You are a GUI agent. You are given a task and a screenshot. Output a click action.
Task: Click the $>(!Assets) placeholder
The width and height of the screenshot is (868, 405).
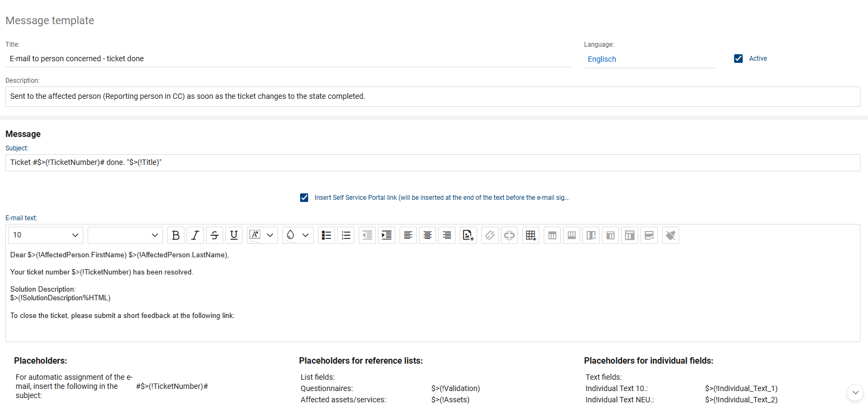tap(450, 400)
